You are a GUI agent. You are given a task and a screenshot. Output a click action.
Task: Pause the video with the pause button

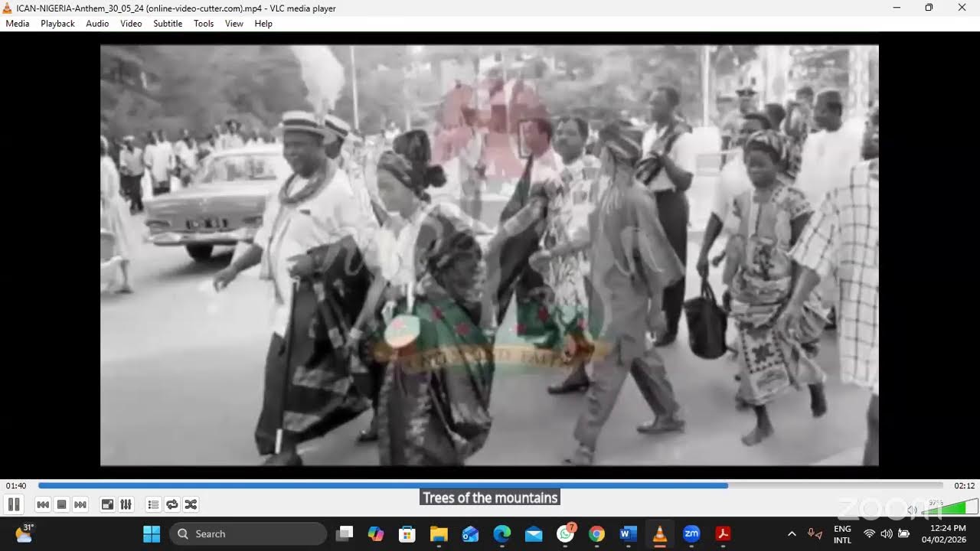coord(14,504)
